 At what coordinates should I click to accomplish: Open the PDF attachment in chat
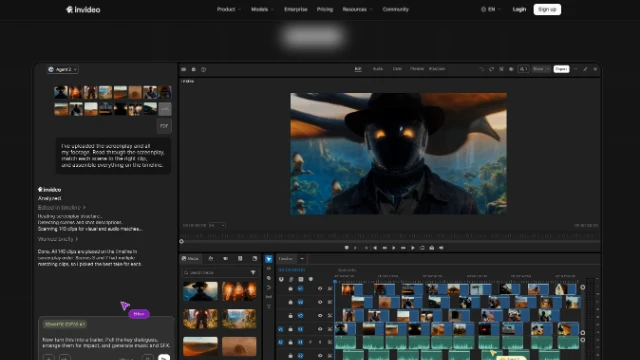point(164,126)
